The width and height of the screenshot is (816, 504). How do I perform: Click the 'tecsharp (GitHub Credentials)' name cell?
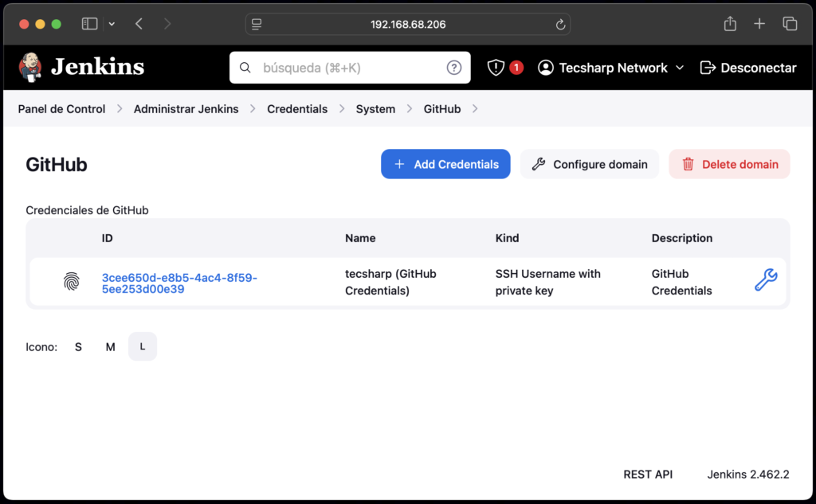[390, 282]
